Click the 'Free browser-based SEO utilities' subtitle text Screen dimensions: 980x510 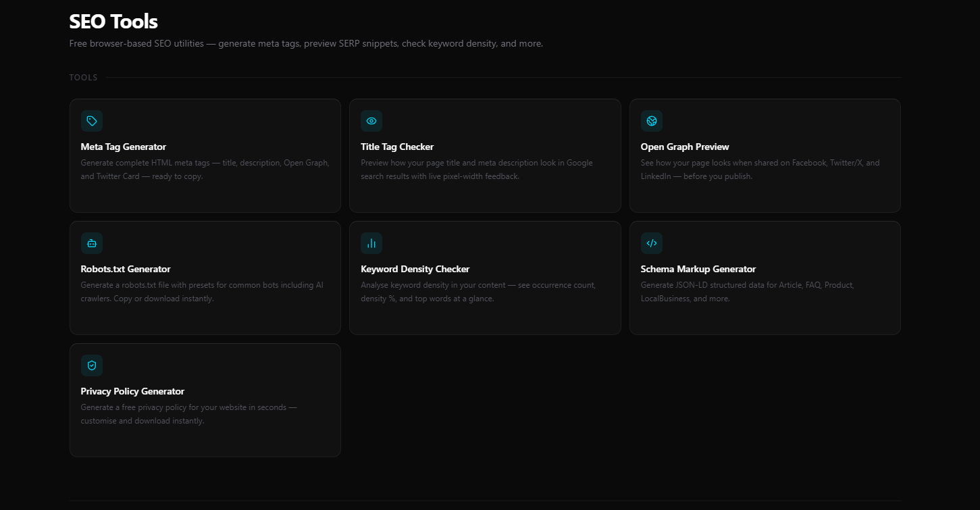(x=306, y=43)
